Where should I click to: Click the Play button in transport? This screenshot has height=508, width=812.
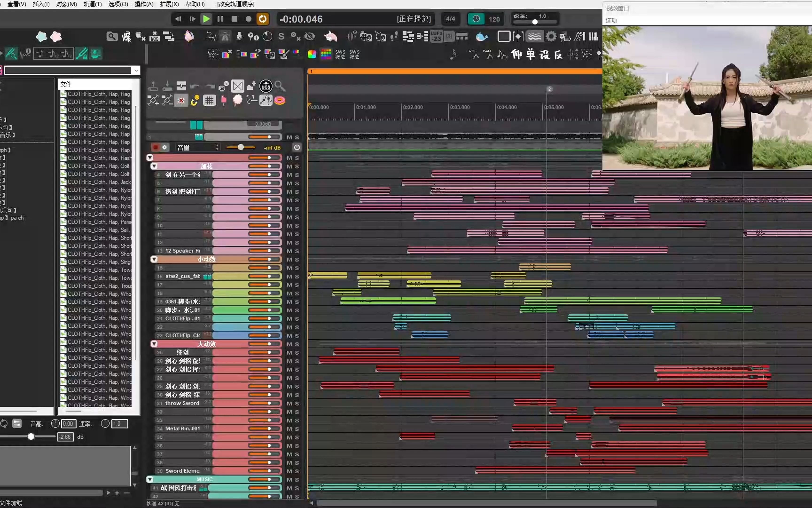pyautogui.click(x=206, y=19)
